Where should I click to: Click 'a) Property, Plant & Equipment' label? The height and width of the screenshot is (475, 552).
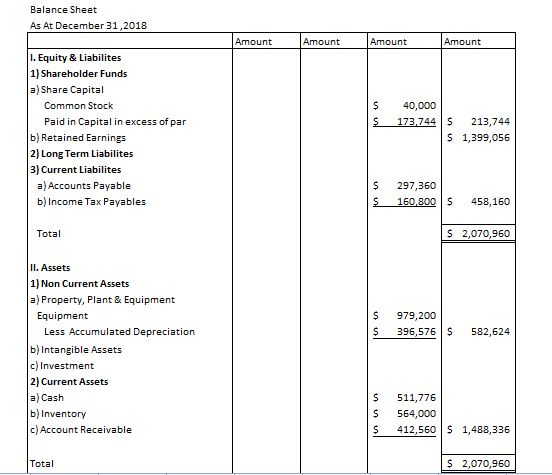click(x=102, y=300)
